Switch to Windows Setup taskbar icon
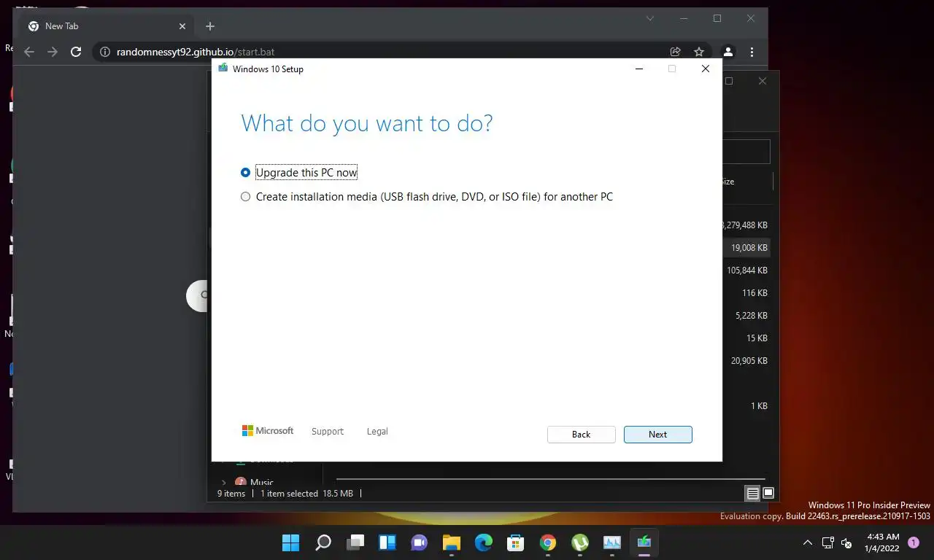This screenshot has width=934, height=560. pyautogui.click(x=644, y=542)
